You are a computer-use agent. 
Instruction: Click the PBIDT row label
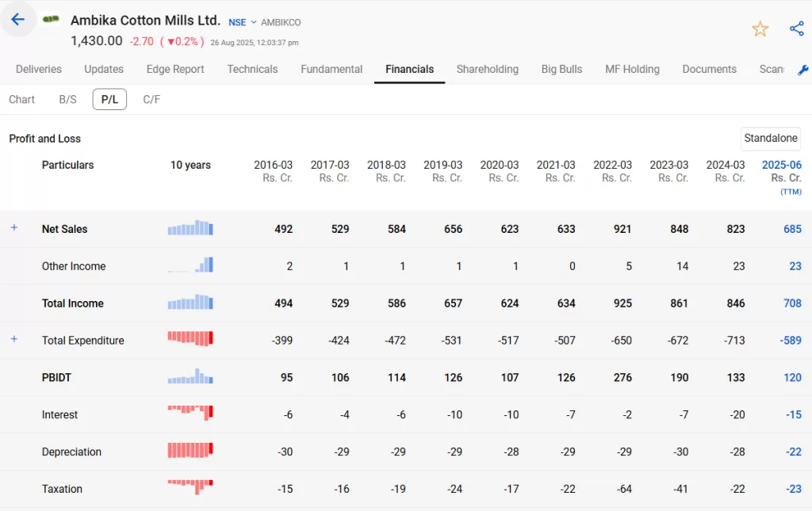point(56,378)
